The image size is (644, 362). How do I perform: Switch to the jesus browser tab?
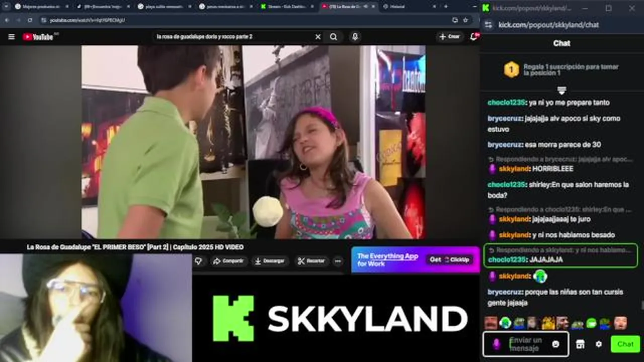[221, 7]
